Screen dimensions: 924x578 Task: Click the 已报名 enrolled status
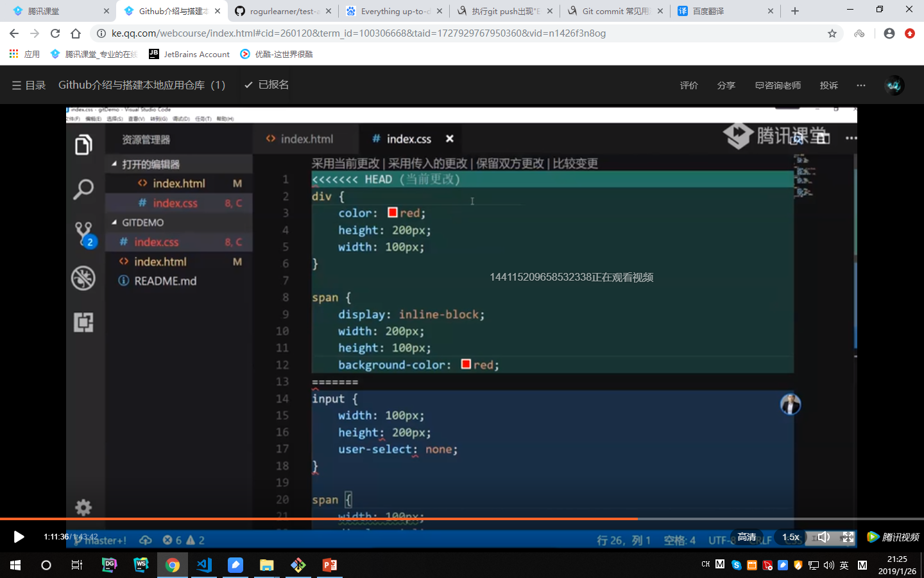[x=266, y=85]
